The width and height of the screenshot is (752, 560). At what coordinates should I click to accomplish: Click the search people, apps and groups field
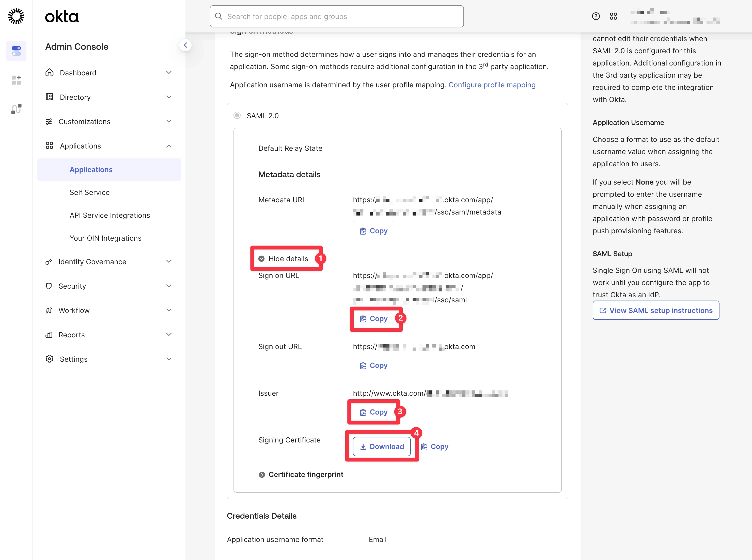pyautogui.click(x=336, y=16)
